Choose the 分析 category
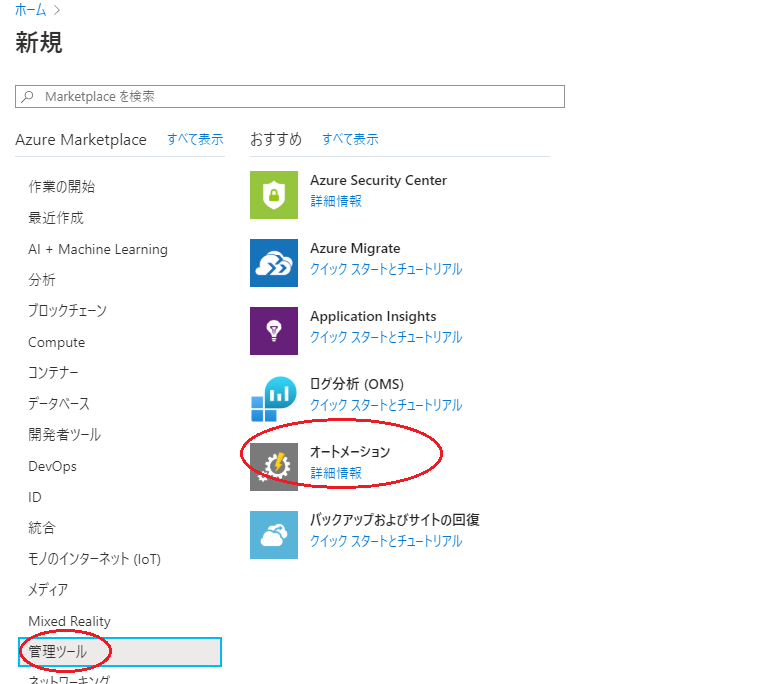This screenshot has height=684, width=767. point(42,280)
